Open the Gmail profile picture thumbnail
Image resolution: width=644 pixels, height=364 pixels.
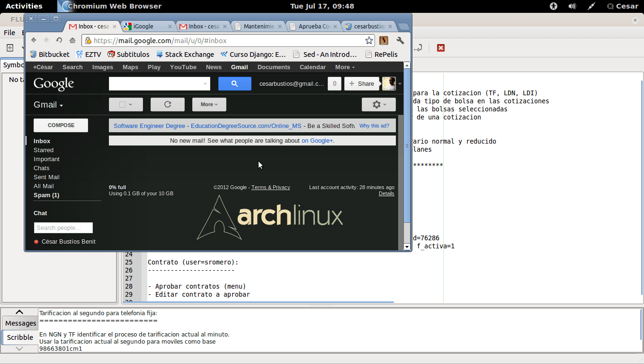pos(389,83)
